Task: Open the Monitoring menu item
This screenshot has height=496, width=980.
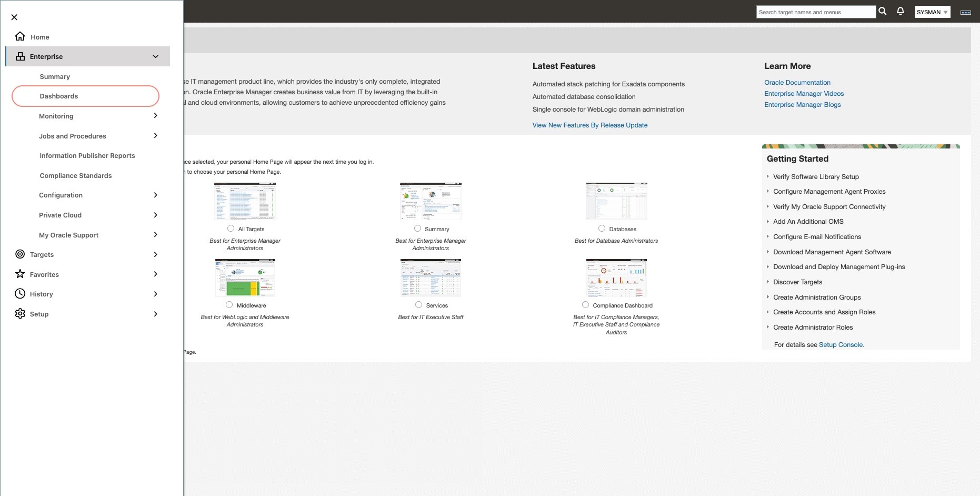Action: coord(56,116)
